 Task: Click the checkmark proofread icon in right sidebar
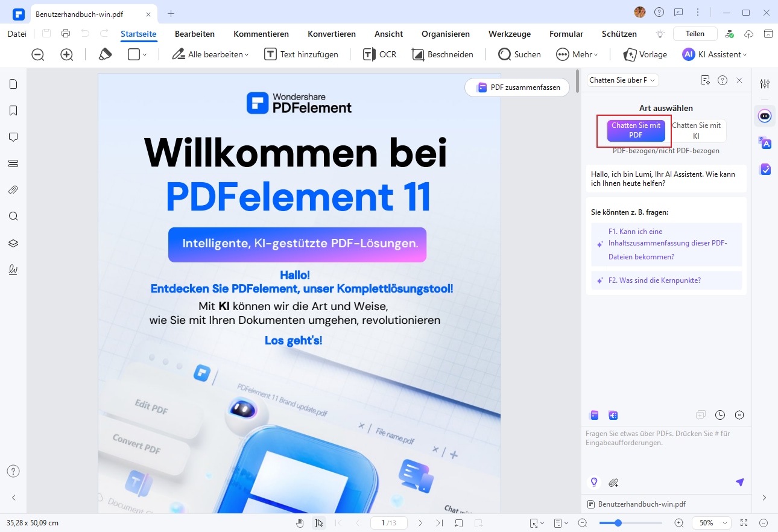765,169
